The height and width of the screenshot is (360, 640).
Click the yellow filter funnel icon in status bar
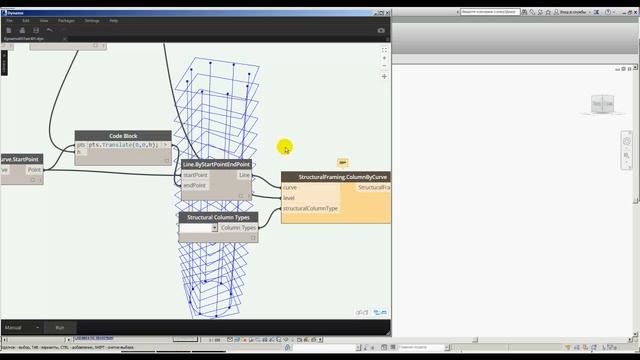coord(568,347)
